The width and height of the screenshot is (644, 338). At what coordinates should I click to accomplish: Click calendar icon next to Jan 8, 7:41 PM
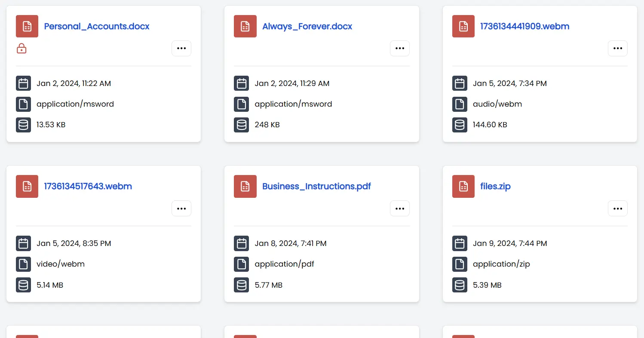[242, 243]
